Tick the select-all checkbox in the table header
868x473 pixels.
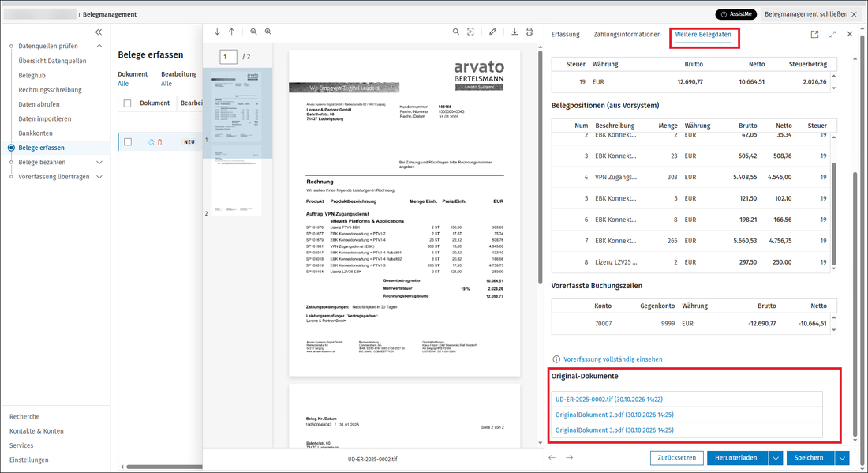[x=127, y=103]
